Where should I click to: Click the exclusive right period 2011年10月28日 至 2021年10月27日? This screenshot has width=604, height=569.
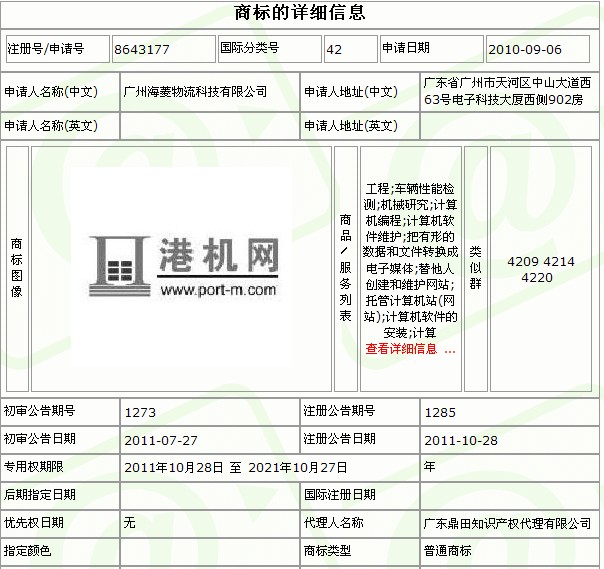235,468
